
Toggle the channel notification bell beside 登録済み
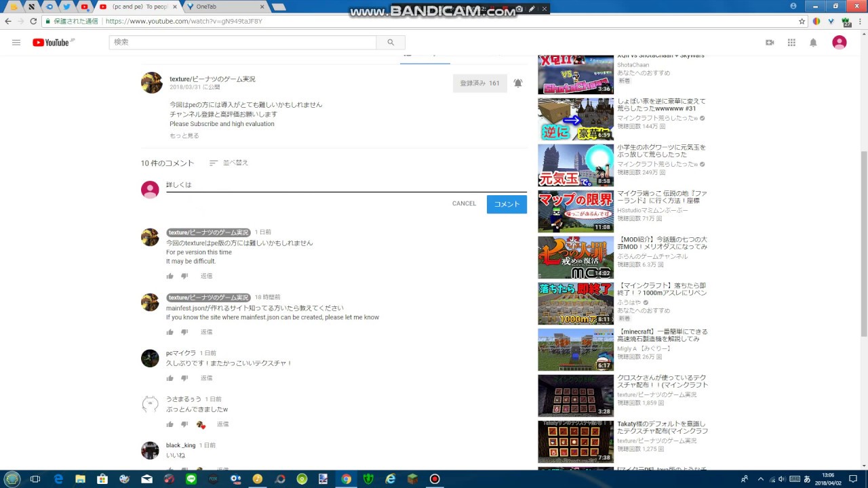[518, 83]
